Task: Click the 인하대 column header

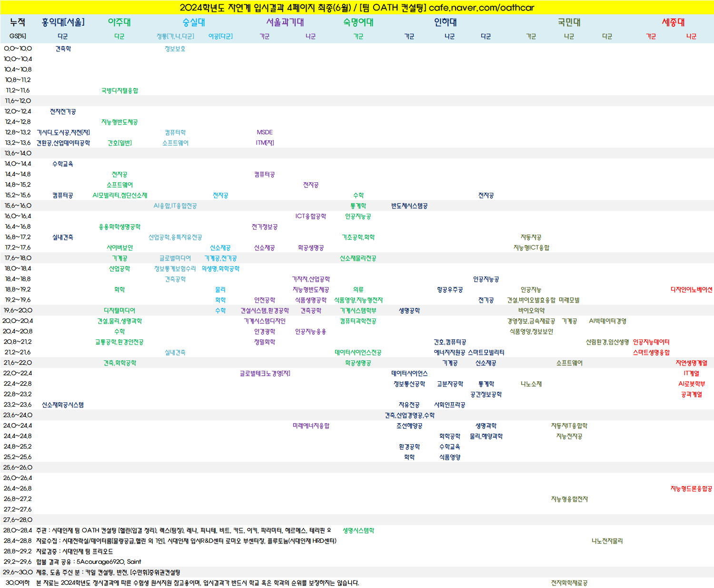Action: point(445,22)
